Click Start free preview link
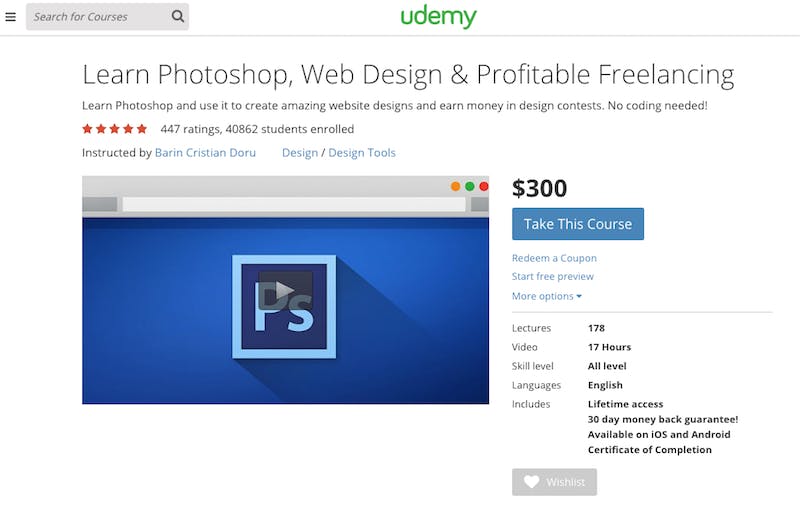 [x=553, y=276]
